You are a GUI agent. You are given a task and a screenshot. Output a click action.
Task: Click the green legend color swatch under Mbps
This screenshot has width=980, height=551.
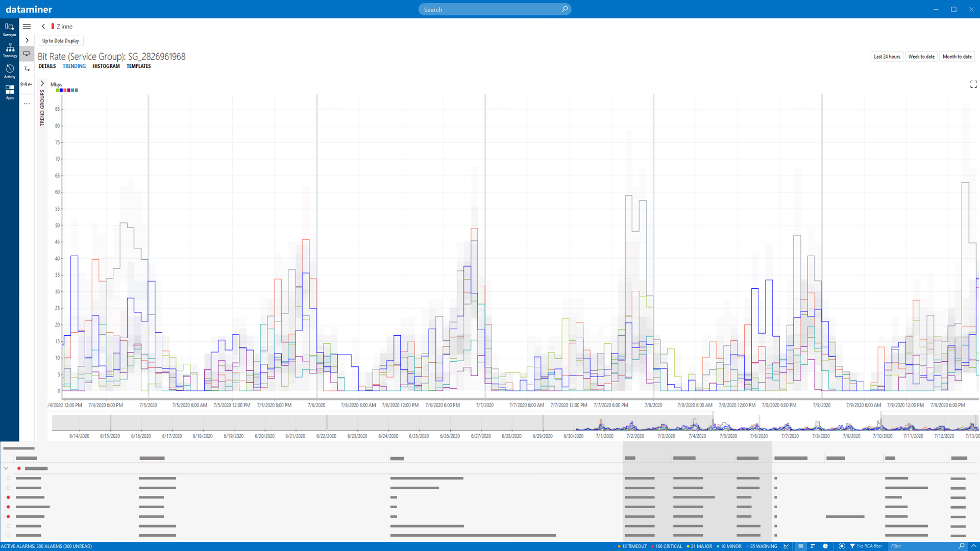(x=57, y=90)
